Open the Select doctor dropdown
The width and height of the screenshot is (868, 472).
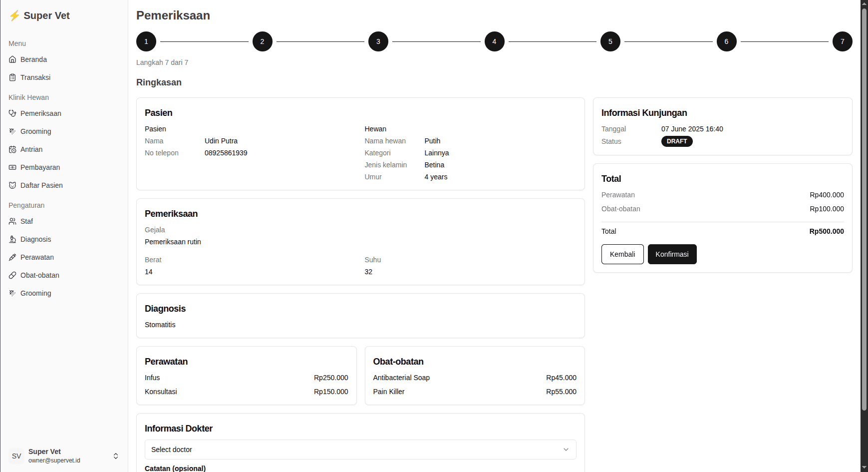[360, 450]
